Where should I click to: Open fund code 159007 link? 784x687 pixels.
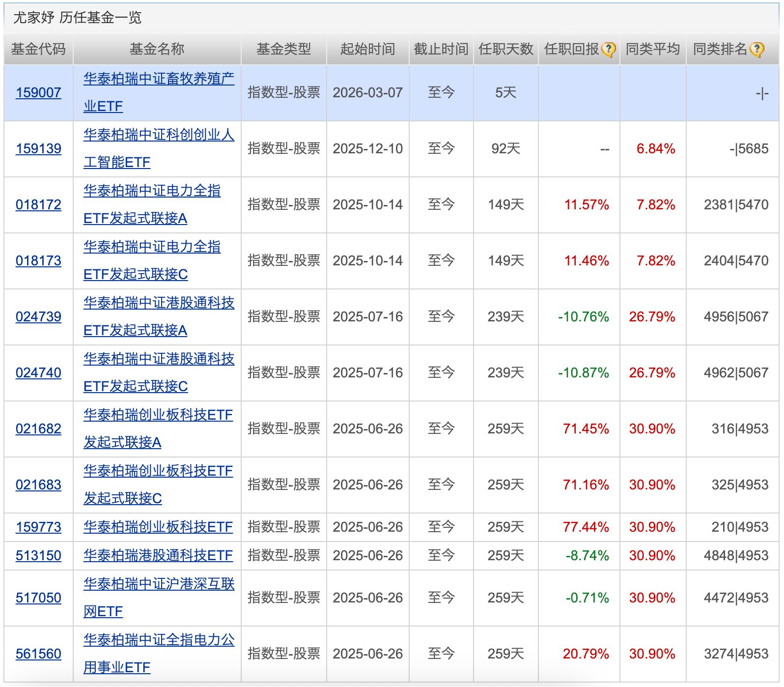pos(38,92)
